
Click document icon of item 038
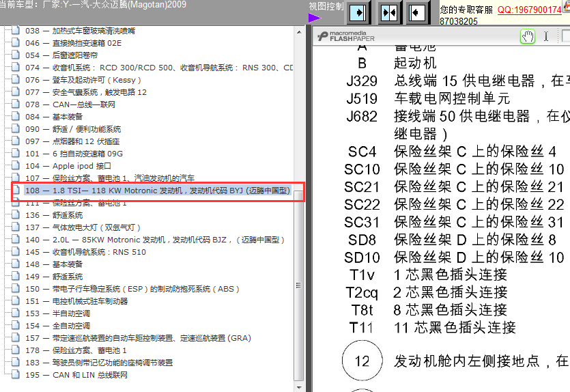point(15,30)
